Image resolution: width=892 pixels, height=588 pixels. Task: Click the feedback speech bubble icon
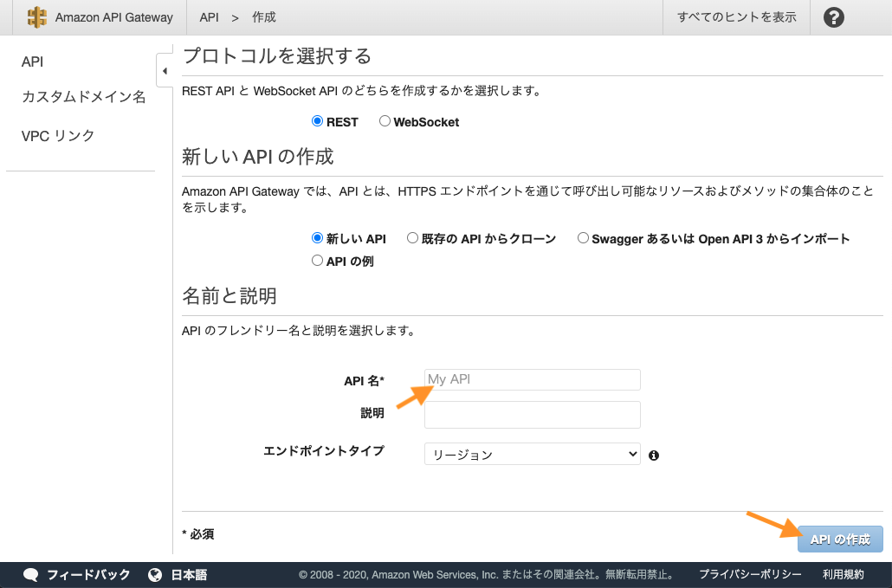(30, 574)
